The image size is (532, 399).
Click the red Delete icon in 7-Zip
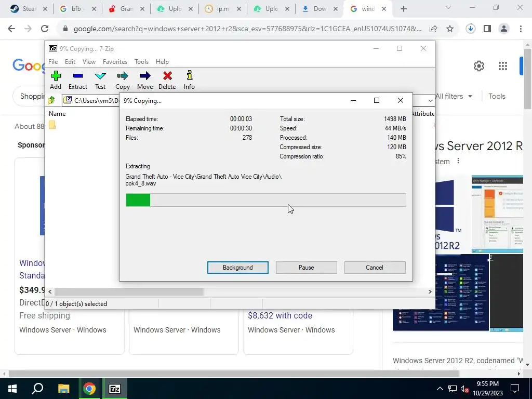[167, 80]
